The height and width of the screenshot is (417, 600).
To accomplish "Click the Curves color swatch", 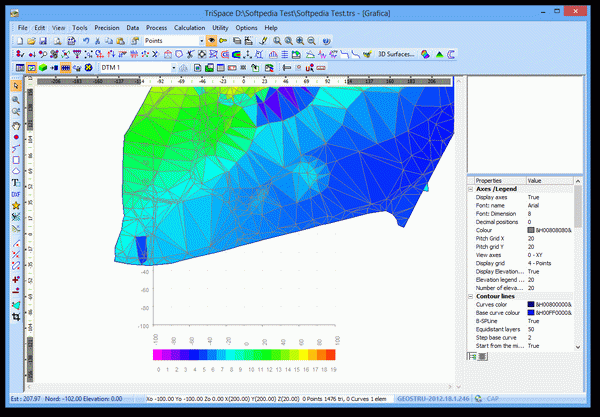I will (532, 304).
